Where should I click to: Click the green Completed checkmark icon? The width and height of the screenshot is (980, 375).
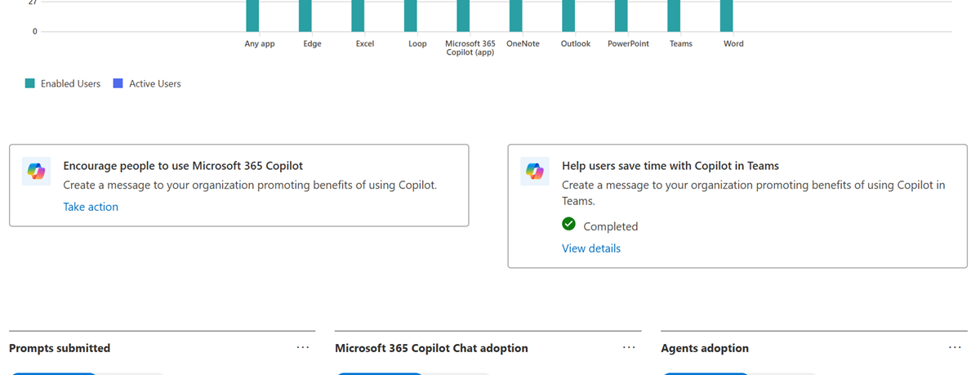pyautogui.click(x=569, y=225)
